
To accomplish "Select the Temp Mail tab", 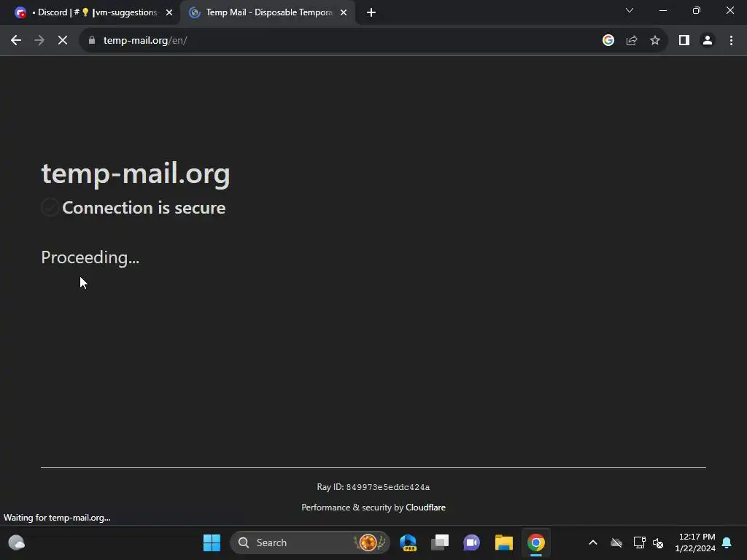I will 267,12.
